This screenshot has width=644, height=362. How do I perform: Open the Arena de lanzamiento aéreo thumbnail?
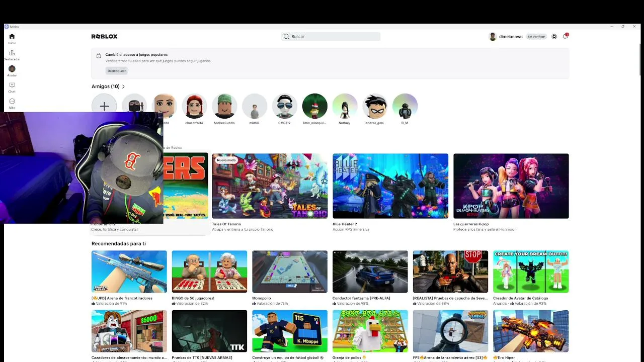tap(450, 331)
